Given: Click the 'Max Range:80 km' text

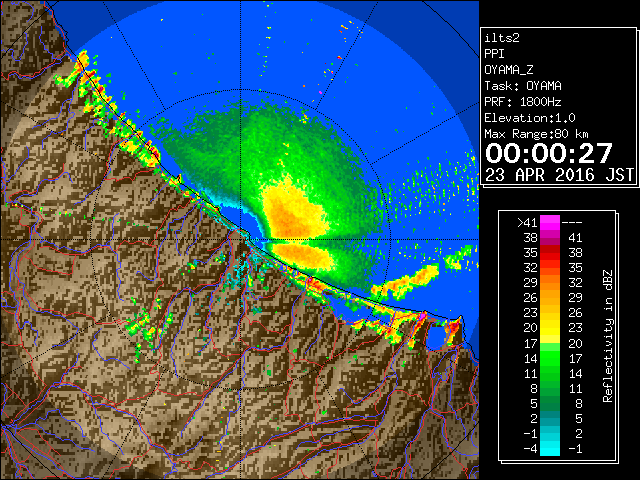Looking at the screenshot, I should (536, 134).
